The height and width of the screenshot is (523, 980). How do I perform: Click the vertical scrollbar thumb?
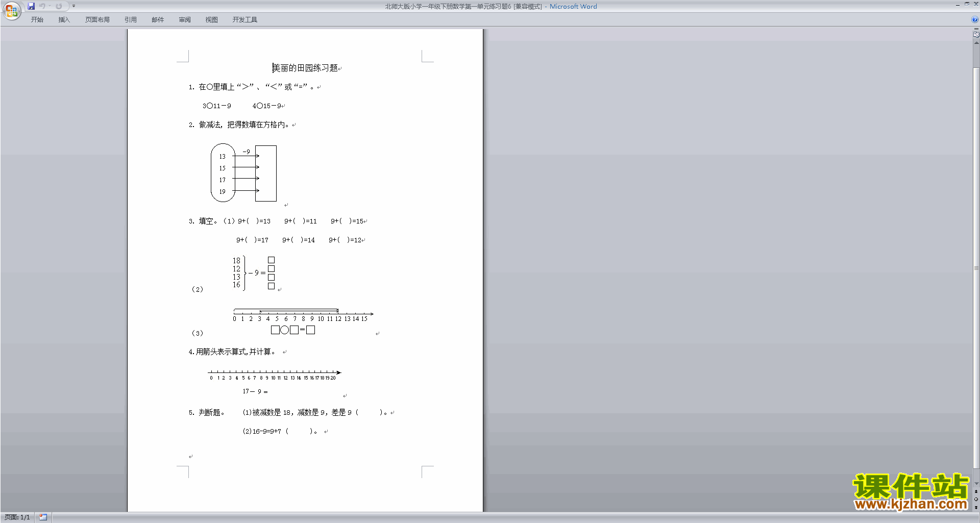coord(976,267)
